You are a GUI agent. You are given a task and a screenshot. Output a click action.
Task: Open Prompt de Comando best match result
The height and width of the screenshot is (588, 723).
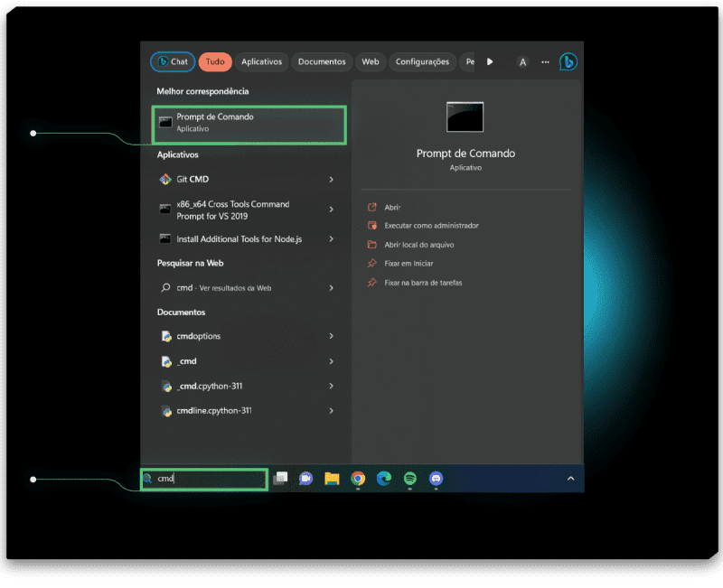point(249,125)
